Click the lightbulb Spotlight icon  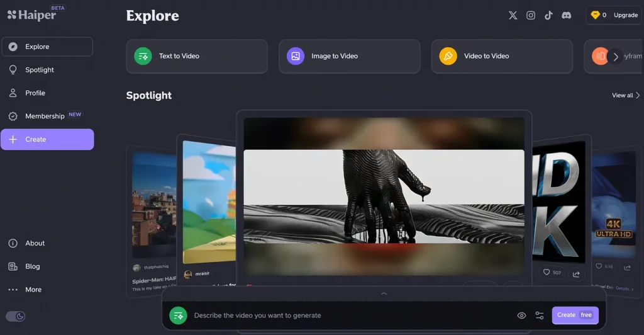tap(13, 70)
